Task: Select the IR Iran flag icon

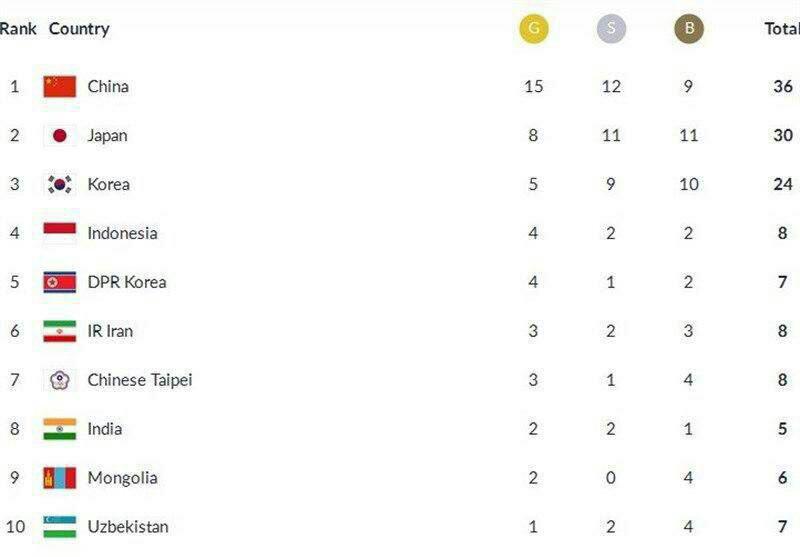Action: point(60,331)
